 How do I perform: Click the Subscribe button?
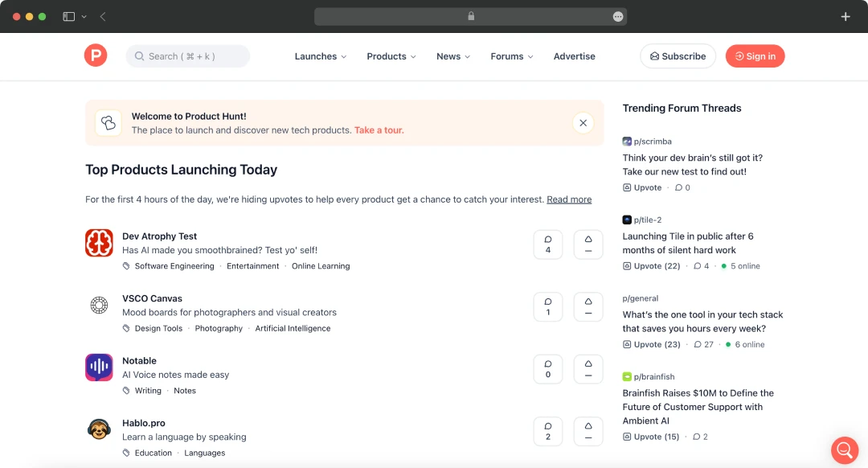678,56
